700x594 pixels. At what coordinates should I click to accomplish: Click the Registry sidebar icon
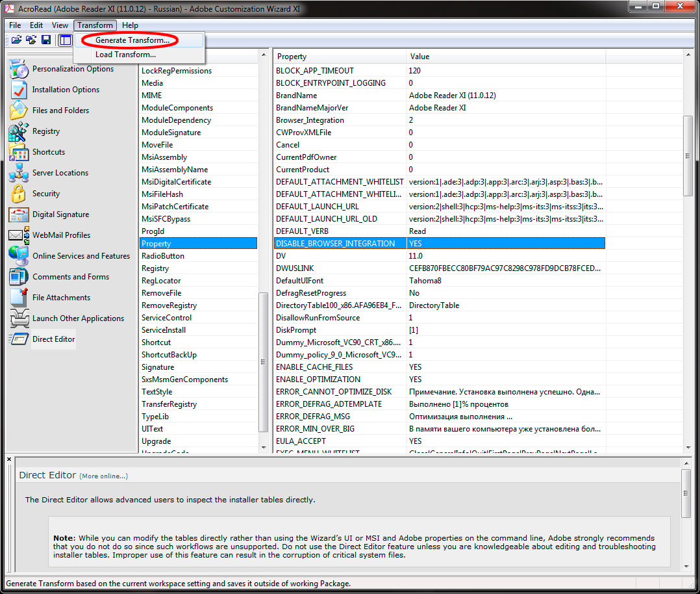coord(19,131)
